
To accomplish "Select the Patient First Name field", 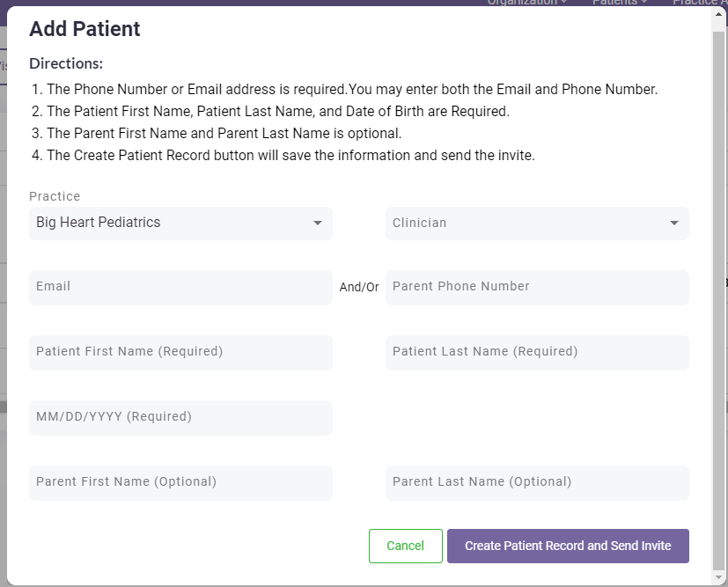I will click(x=180, y=352).
